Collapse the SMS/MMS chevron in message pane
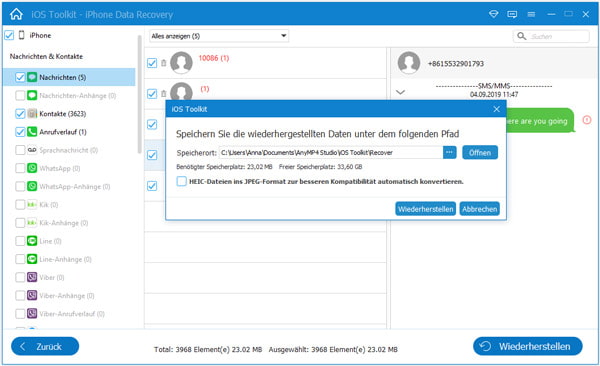This screenshot has height=366, width=600. tap(400, 92)
